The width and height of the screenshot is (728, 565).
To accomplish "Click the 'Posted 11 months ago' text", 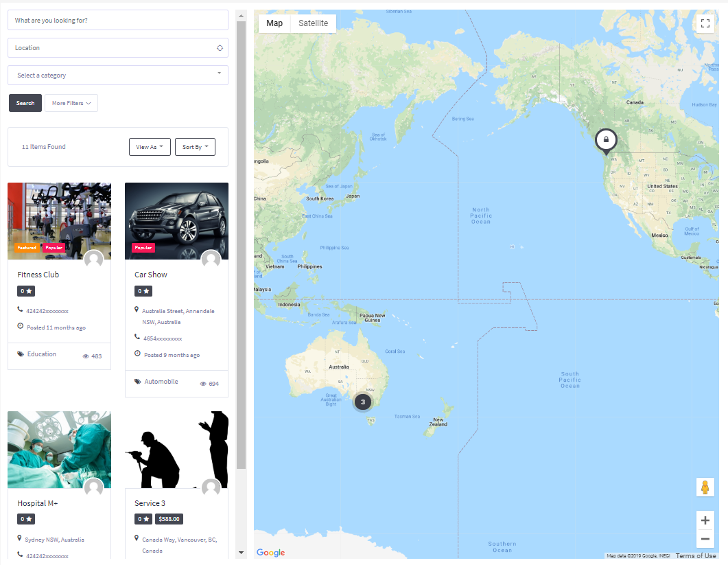I will tap(56, 327).
